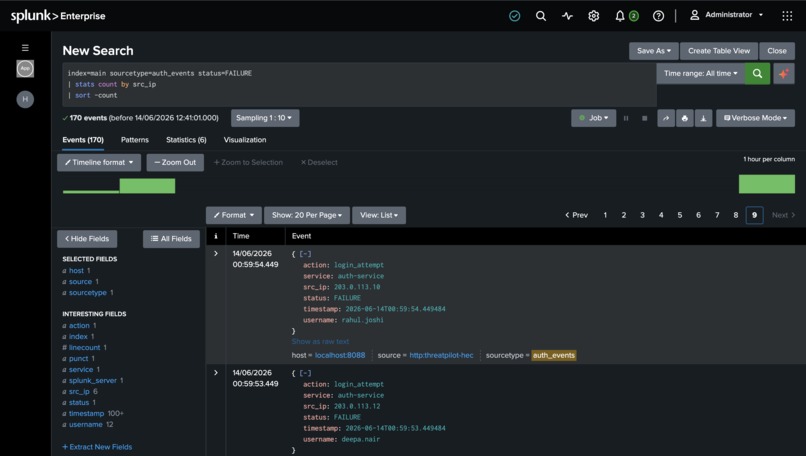Image resolution: width=806 pixels, height=456 pixels.
Task: Go to results page 1
Action: point(605,215)
